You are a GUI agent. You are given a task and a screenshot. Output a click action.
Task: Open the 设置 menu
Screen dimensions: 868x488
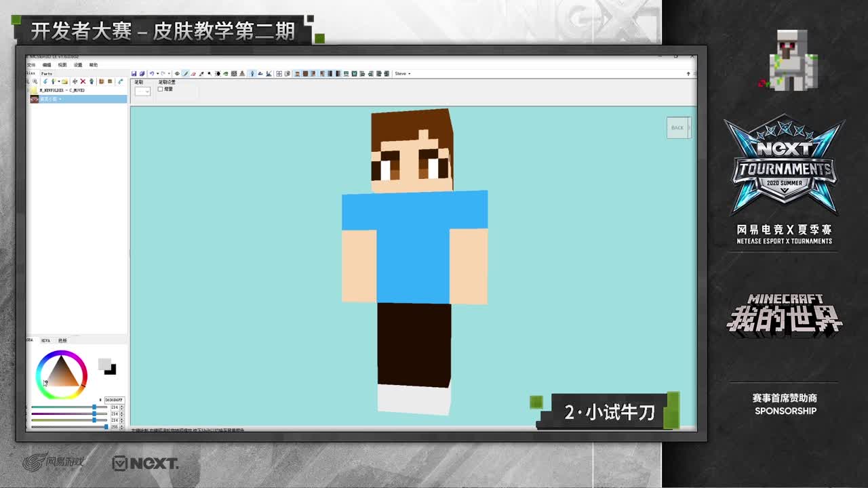[x=78, y=65]
